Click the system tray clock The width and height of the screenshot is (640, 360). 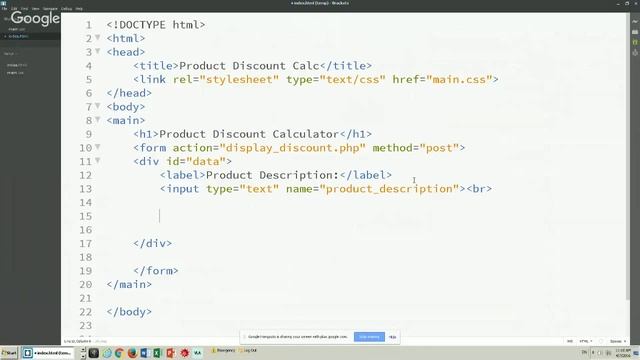(x=623, y=353)
